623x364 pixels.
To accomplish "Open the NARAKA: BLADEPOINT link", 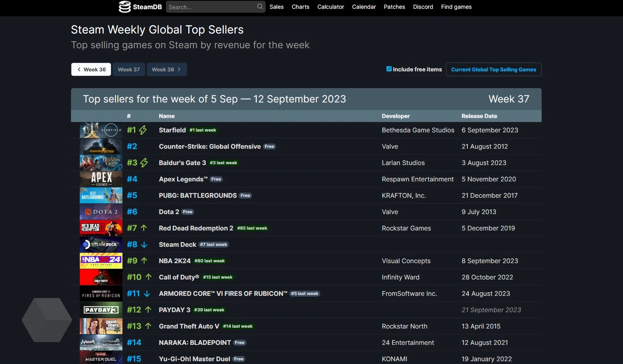I will point(195,342).
